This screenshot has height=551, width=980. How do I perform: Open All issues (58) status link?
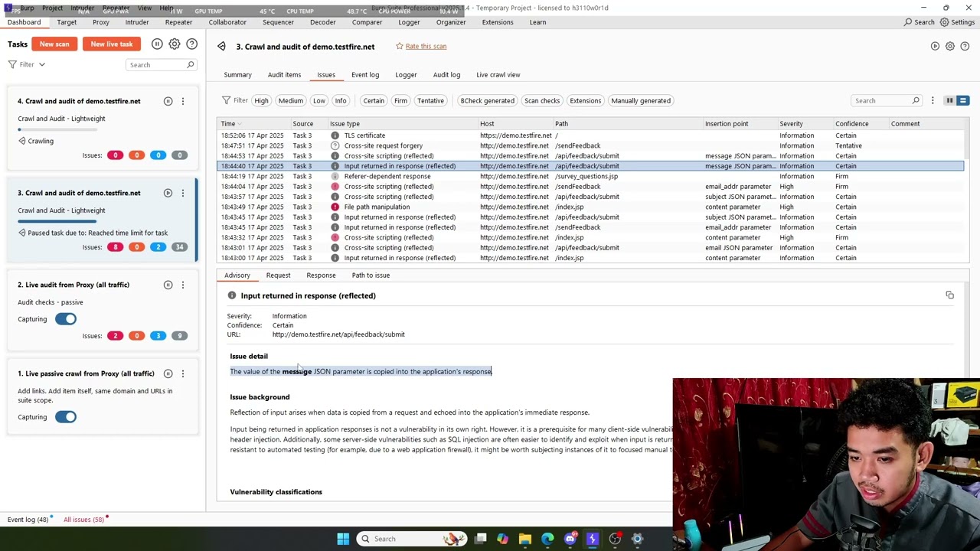pyautogui.click(x=83, y=520)
